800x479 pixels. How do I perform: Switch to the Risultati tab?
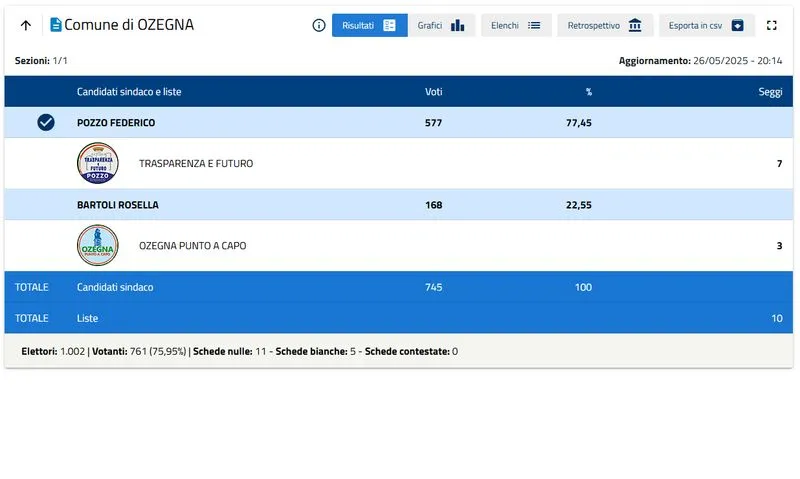coord(369,25)
